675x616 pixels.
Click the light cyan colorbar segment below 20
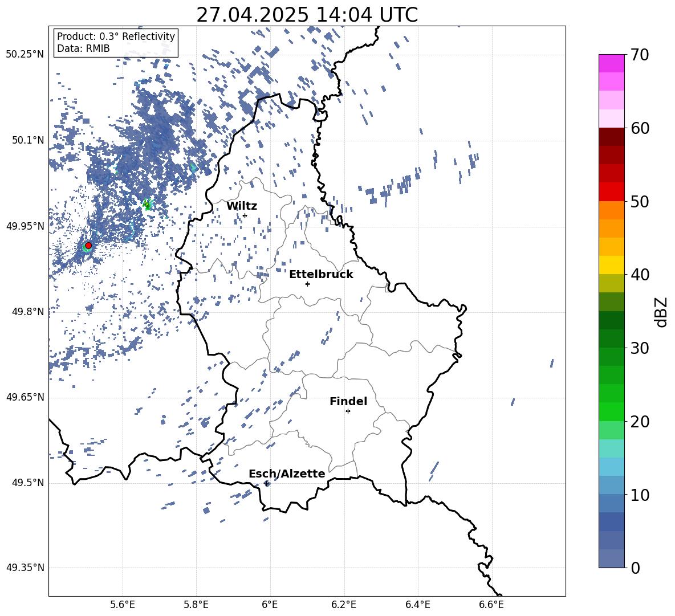(611, 448)
